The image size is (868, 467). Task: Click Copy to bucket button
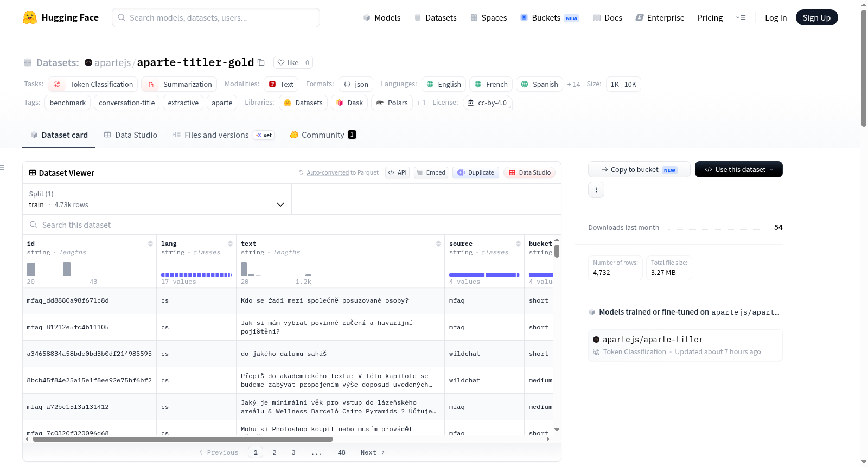(639, 169)
